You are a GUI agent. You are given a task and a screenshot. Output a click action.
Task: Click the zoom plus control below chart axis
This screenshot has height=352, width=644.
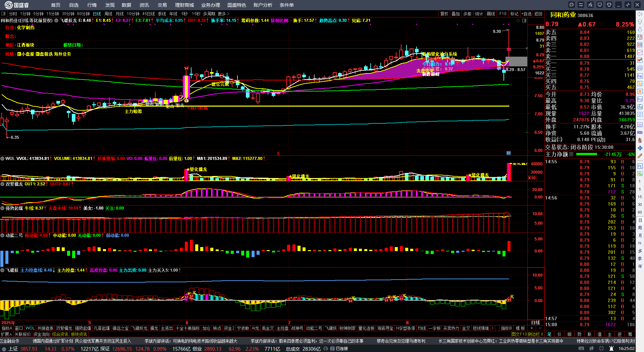(x=532, y=328)
